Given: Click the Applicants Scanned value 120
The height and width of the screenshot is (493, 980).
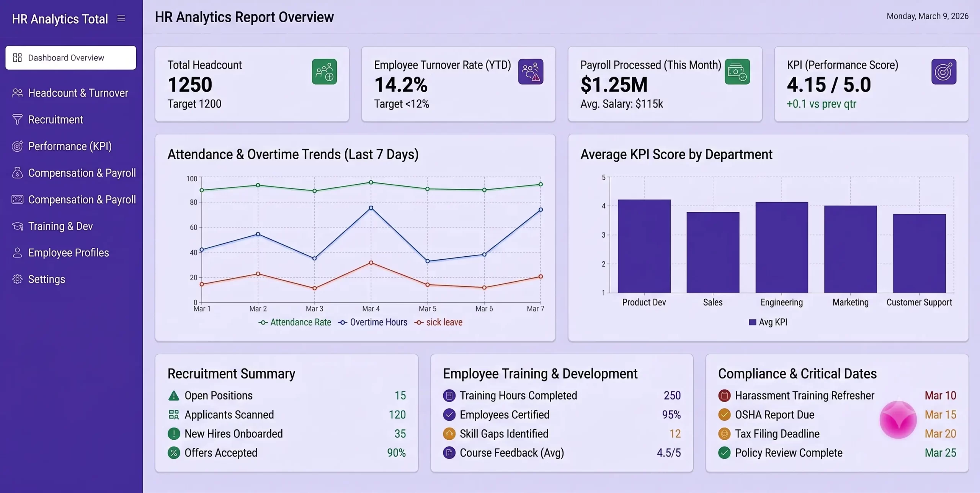Looking at the screenshot, I should pos(397,415).
